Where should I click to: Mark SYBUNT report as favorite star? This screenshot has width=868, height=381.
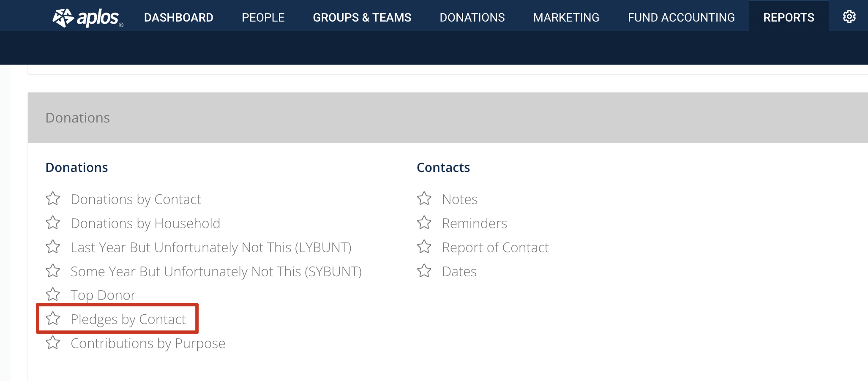click(53, 271)
